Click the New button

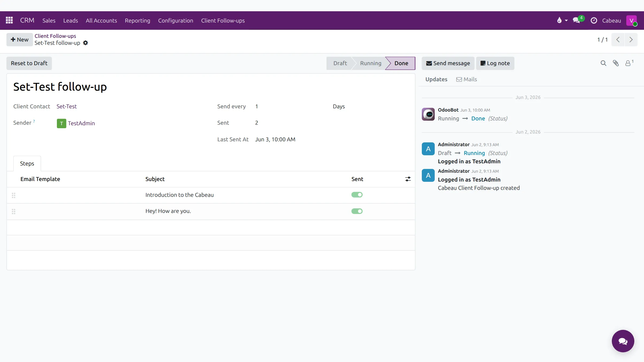pyautogui.click(x=20, y=40)
